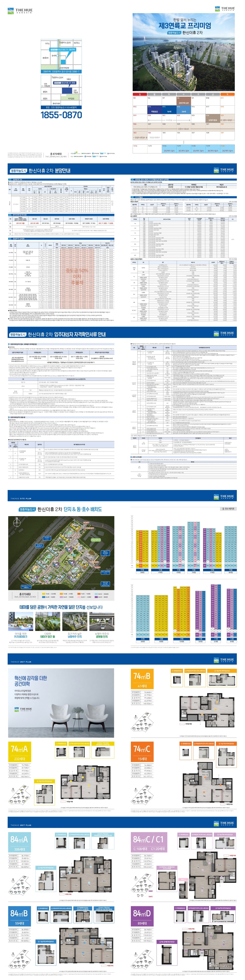Click '혁신에 감각을 더한 공간미학' text
This screenshot has width=245, height=980.
click(31, 681)
